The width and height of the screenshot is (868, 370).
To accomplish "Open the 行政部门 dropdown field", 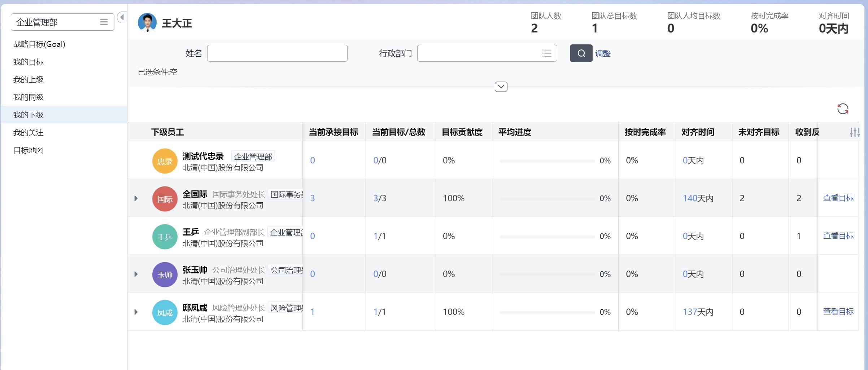I will 487,53.
